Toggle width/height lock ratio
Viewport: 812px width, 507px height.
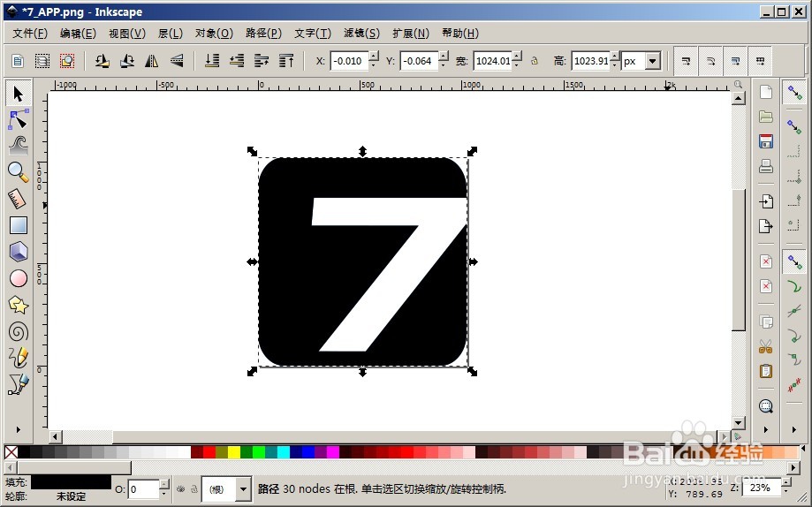[x=535, y=61]
